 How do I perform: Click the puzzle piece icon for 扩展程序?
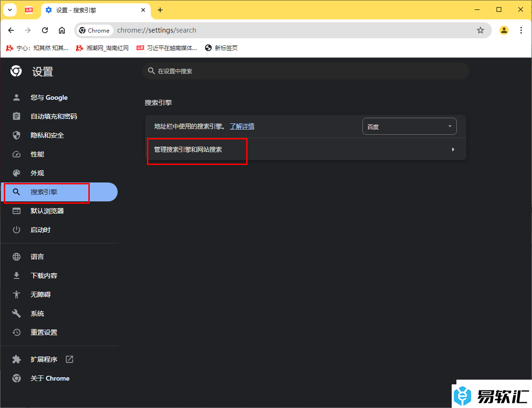pyautogui.click(x=16, y=359)
